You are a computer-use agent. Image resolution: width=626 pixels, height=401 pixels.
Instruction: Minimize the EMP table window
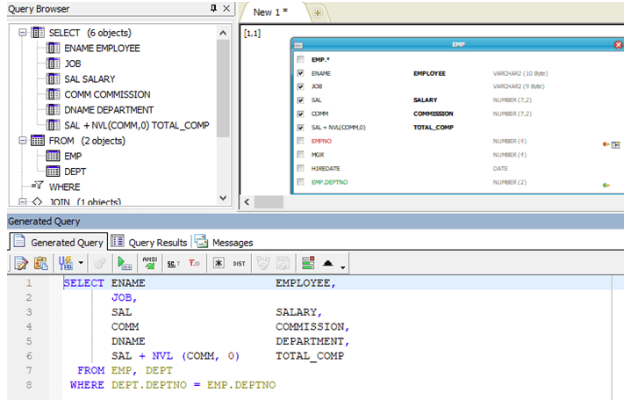click(299, 45)
